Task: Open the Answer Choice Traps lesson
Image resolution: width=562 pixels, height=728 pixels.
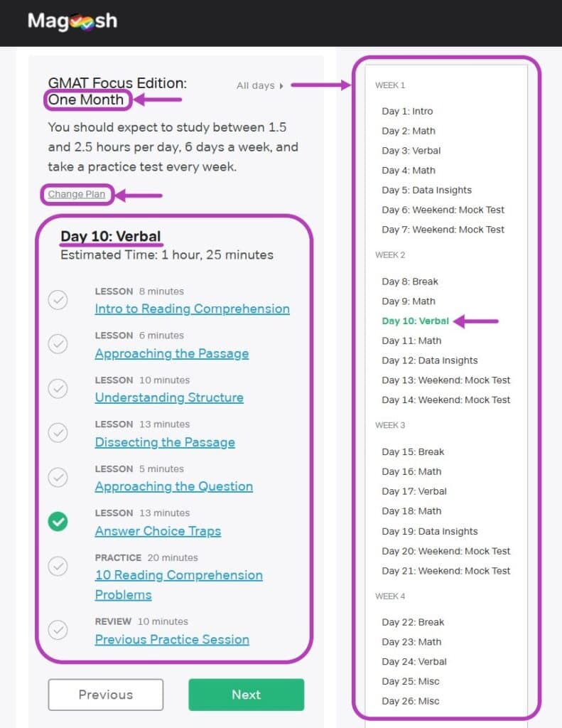Action: (158, 531)
